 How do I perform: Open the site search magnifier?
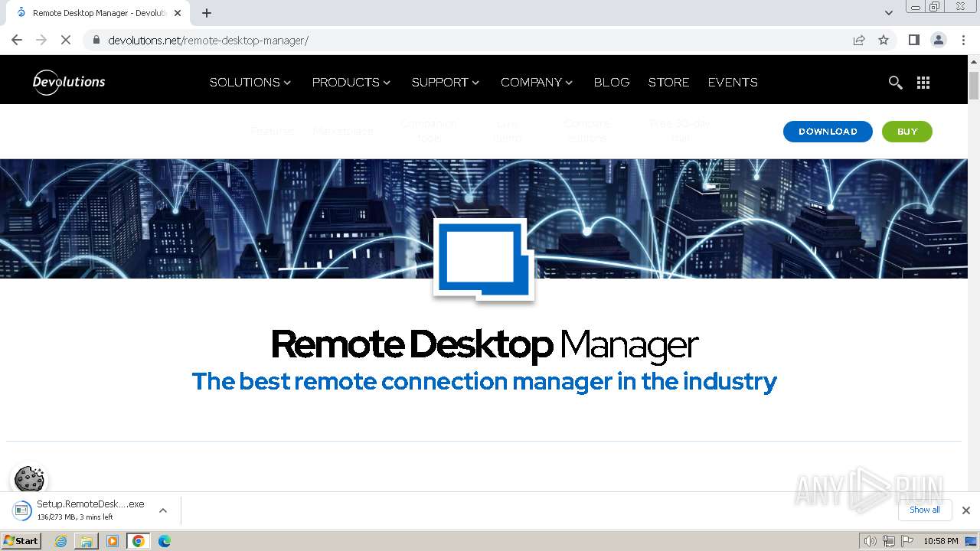point(895,83)
